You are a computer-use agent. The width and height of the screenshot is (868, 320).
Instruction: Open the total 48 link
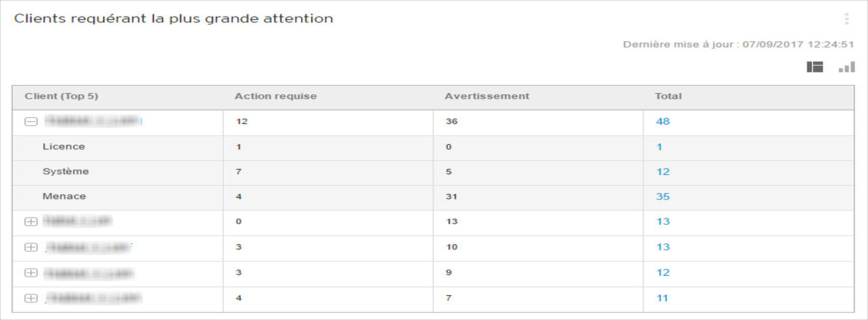[x=662, y=121]
